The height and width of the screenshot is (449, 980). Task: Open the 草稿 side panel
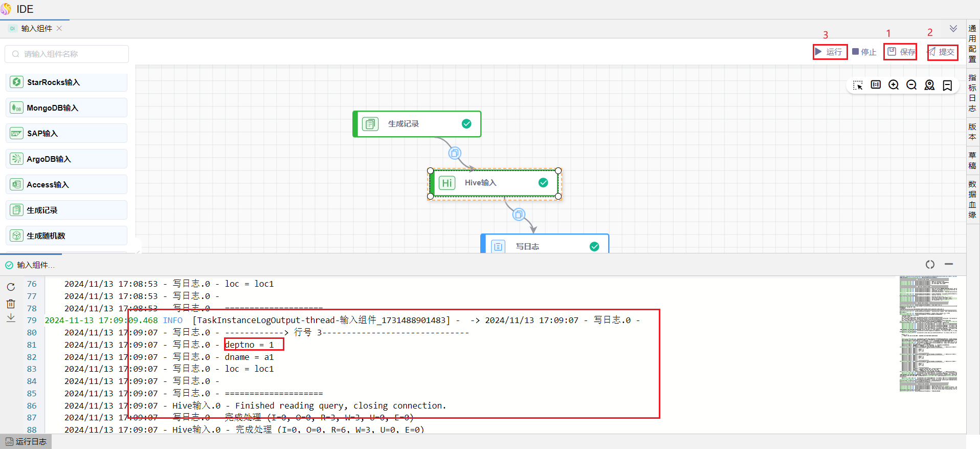click(972, 160)
